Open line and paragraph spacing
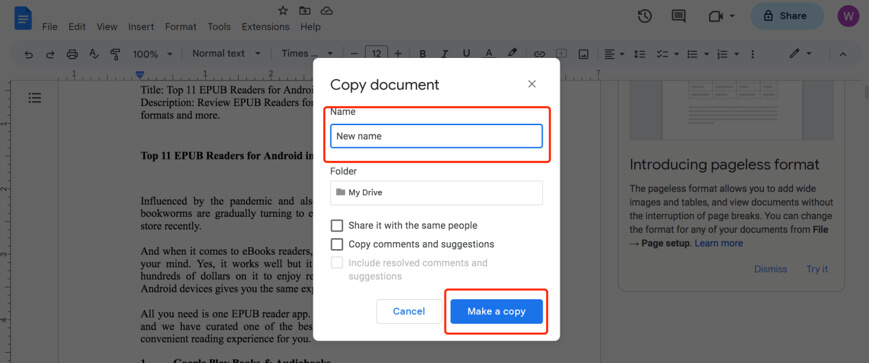This screenshot has height=363, width=869. (x=640, y=54)
